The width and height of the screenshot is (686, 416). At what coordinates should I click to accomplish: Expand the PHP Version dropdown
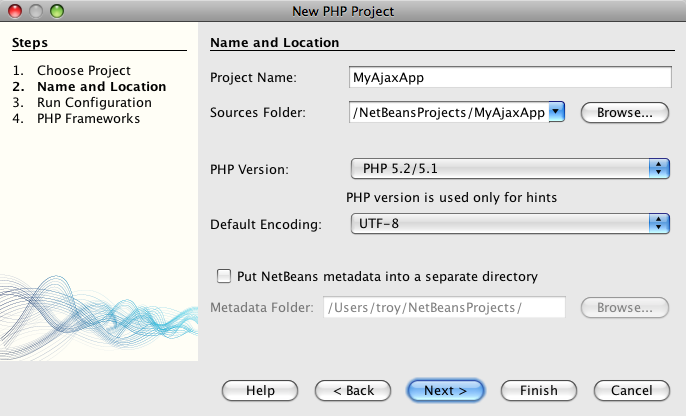tap(659, 169)
